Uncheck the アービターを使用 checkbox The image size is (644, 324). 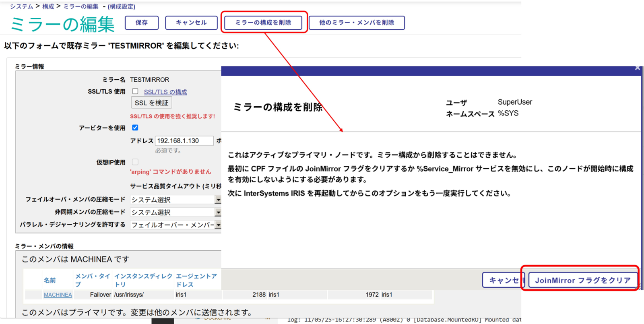[x=135, y=128]
